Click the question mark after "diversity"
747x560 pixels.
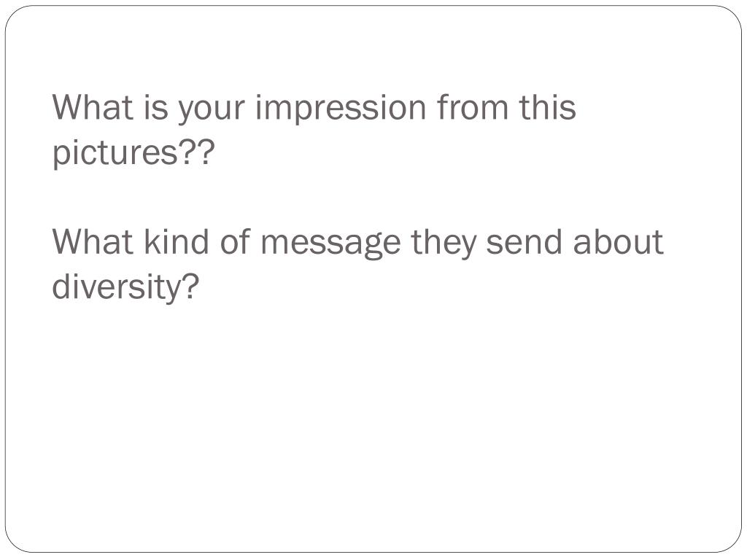pos(190,286)
